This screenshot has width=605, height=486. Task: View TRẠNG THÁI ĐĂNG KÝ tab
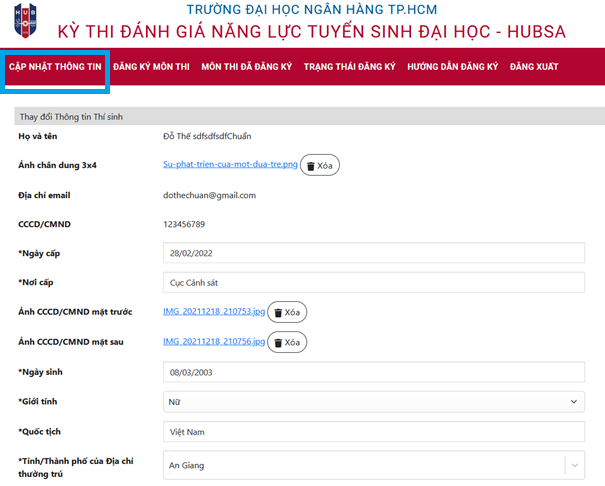pyautogui.click(x=349, y=67)
